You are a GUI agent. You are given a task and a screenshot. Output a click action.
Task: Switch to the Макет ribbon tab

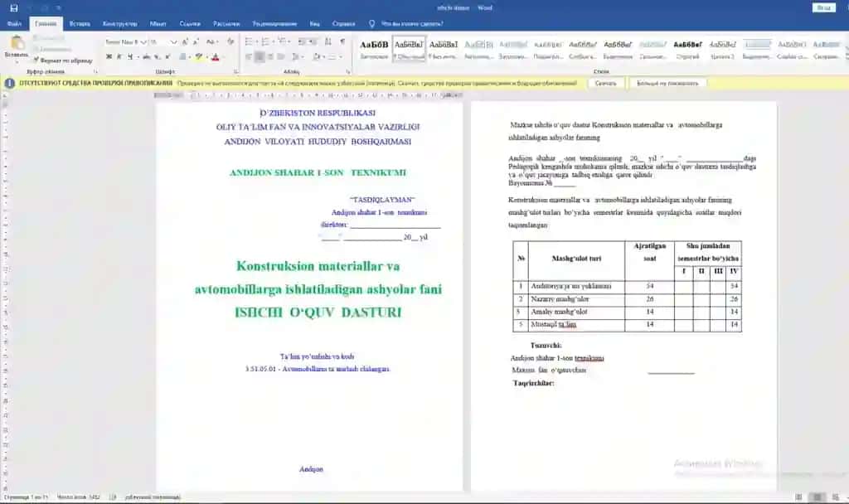coord(158,24)
